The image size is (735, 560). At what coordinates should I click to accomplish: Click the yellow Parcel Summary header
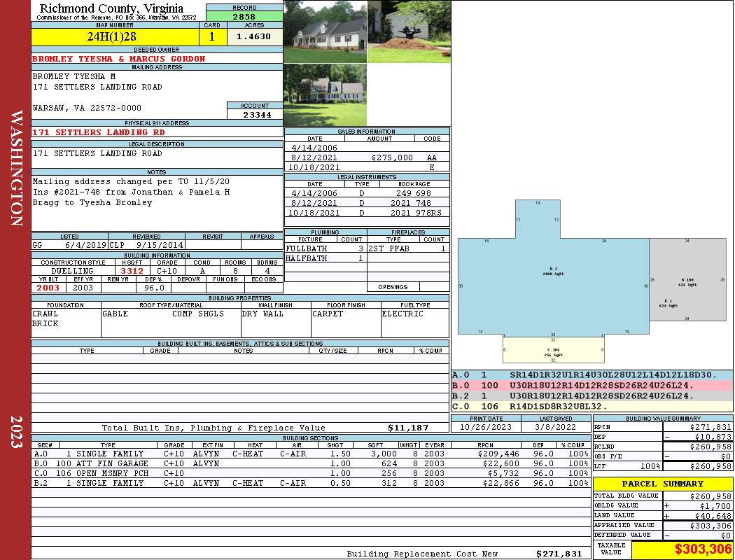tap(663, 484)
